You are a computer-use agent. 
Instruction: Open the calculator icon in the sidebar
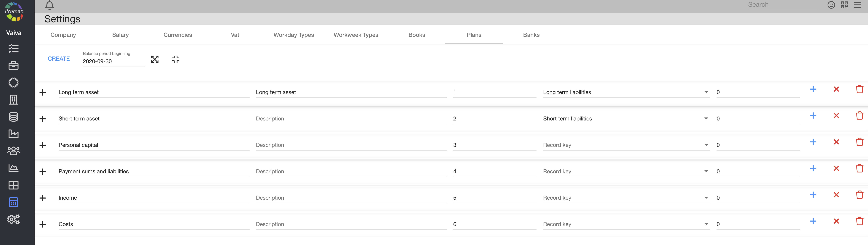click(13, 202)
